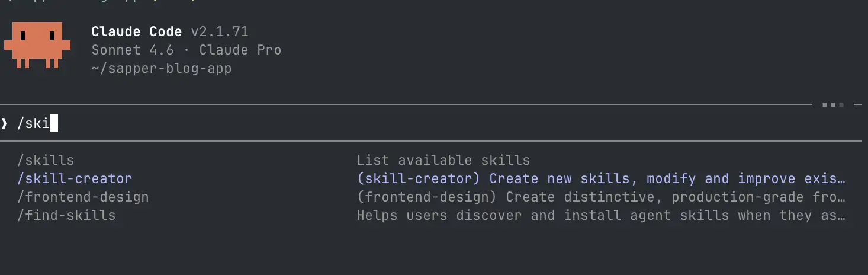The image size is (868, 275).
Task: Select the /skills command suggestion
Action: tap(46, 160)
